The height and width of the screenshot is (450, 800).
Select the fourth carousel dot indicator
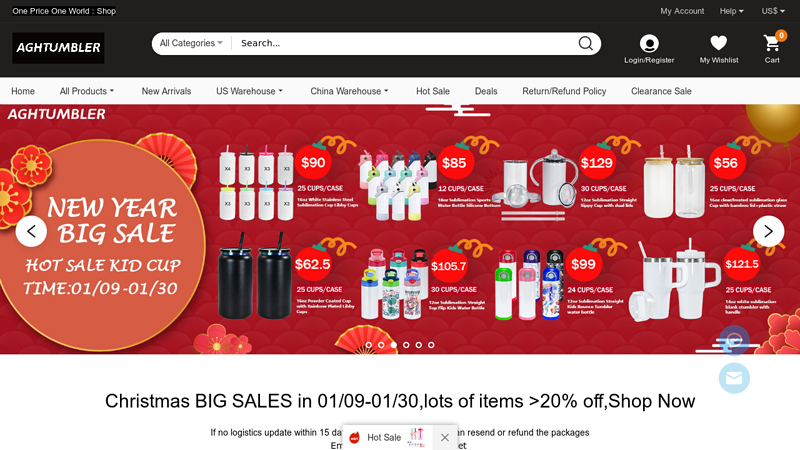tap(406, 345)
